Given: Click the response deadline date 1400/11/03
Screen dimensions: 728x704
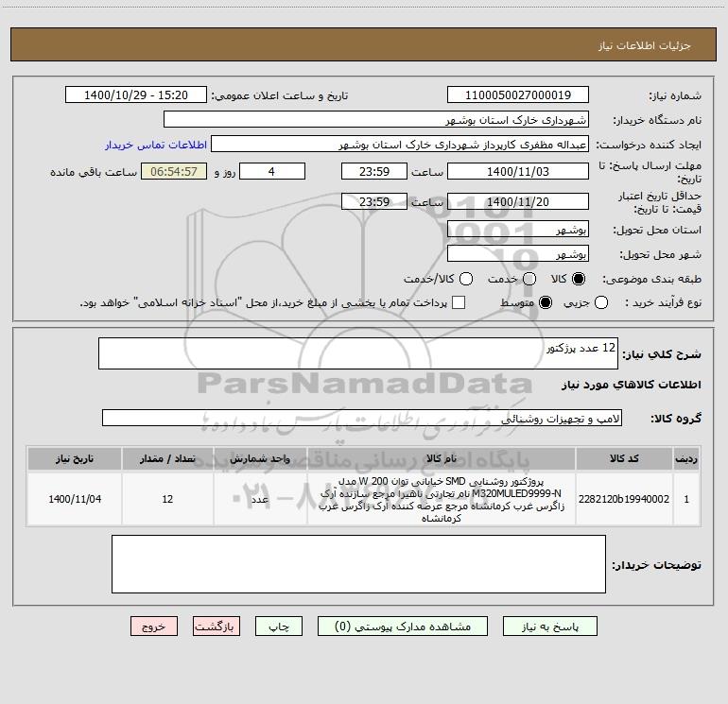Looking at the screenshot, I should 518,171.
